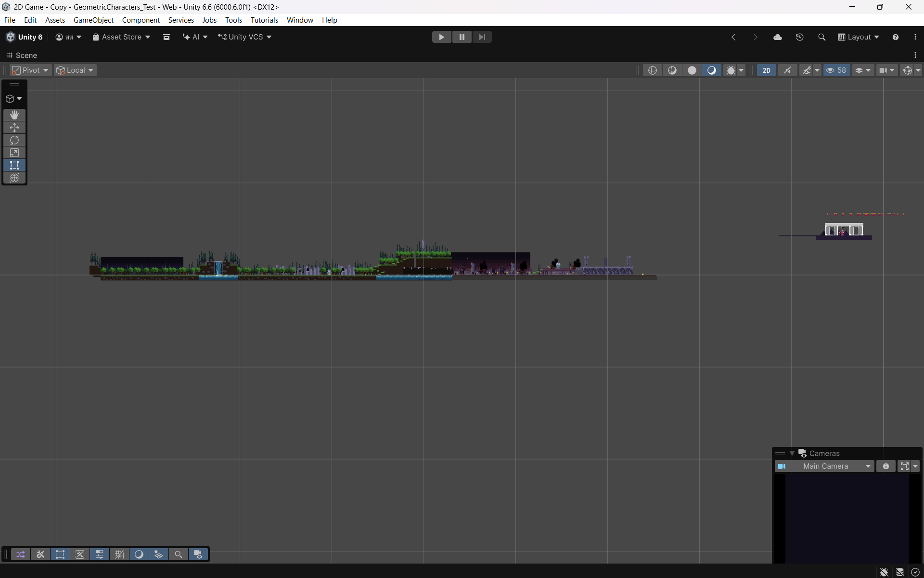
Task: Open the Unity VCS dropdown
Action: [245, 37]
